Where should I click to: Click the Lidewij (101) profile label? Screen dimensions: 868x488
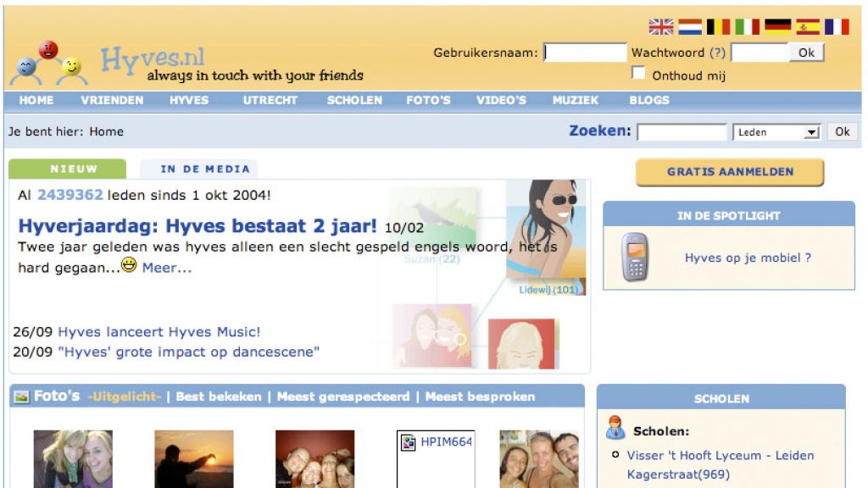[x=548, y=290]
